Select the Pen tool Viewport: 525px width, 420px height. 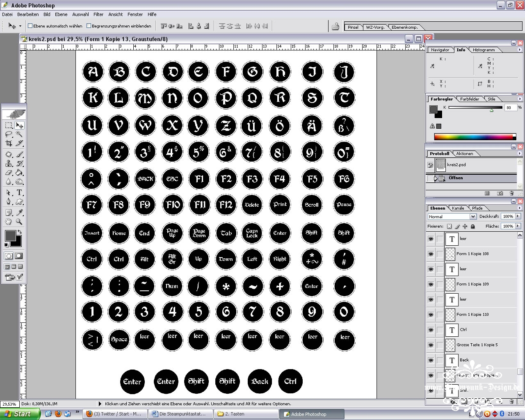[x=9, y=201]
